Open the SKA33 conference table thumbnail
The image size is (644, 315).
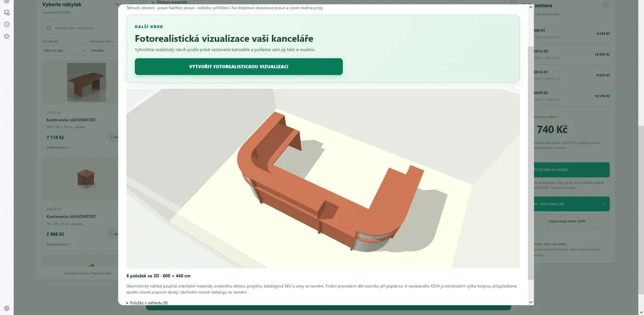tap(86, 82)
